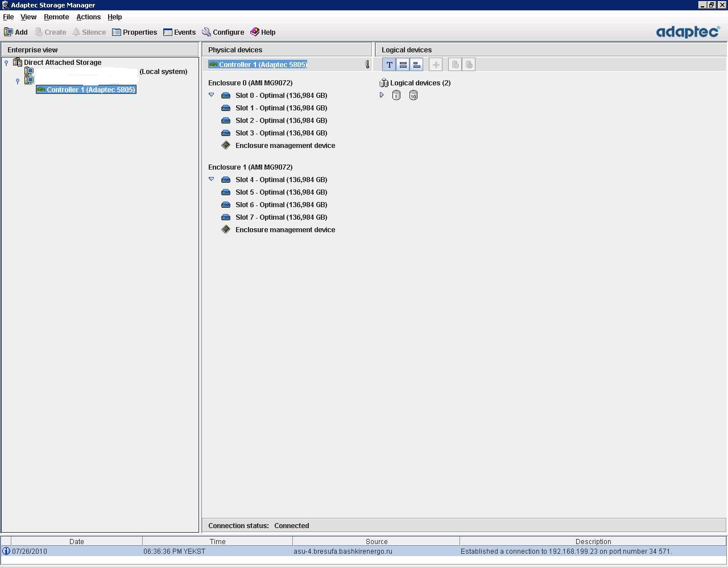The image size is (728, 568).
Task: Collapse Enclosure 0 drive list triangle
Action: [x=212, y=95]
